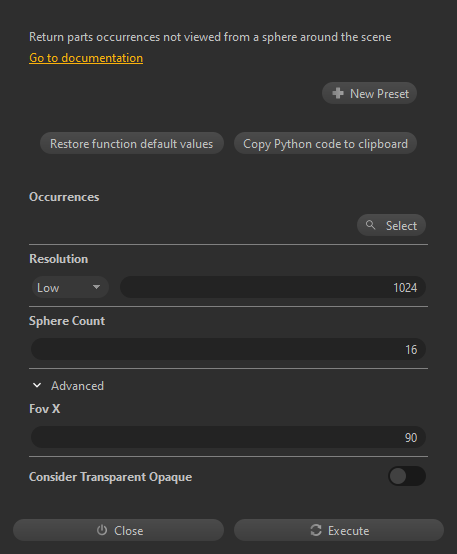Click the Fov X field showing 90
The height and width of the screenshot is (554, 457).
click(228, 437)
